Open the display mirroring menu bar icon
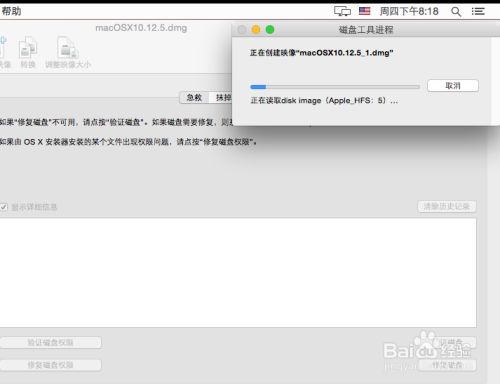Image resolution: width=500 pixels, height=384 pixels. (342, 11)
